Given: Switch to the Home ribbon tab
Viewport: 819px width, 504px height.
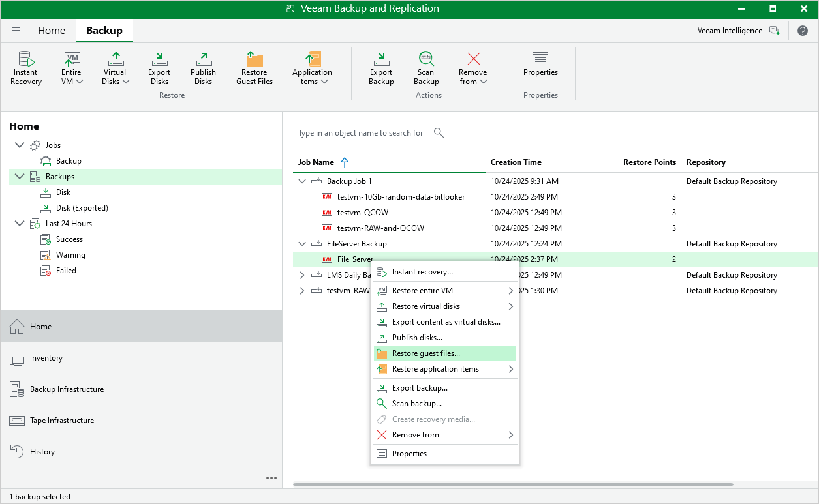Looking at the screenshot, I should [52, 31].
